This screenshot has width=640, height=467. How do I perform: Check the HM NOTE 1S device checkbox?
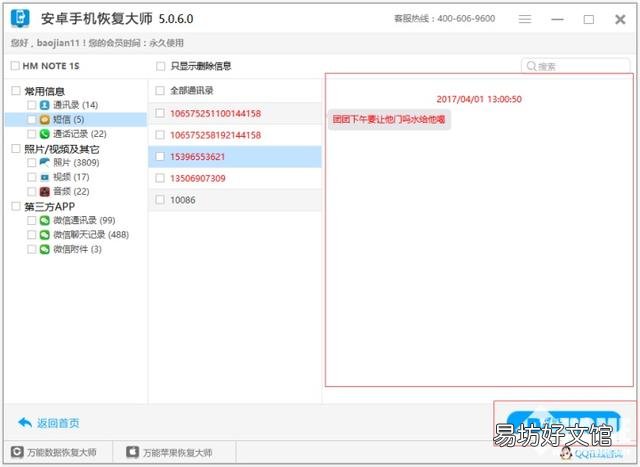pyautogui.click(x=15, y=66)
